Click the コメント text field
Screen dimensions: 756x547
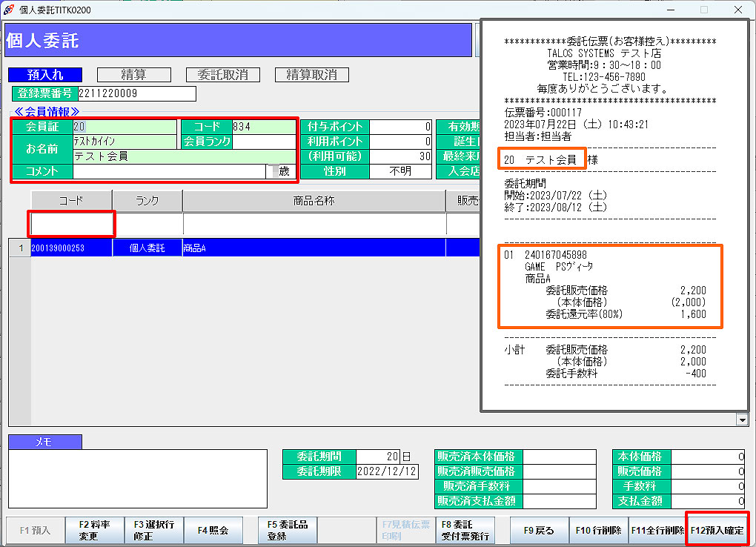click(169, 171)
